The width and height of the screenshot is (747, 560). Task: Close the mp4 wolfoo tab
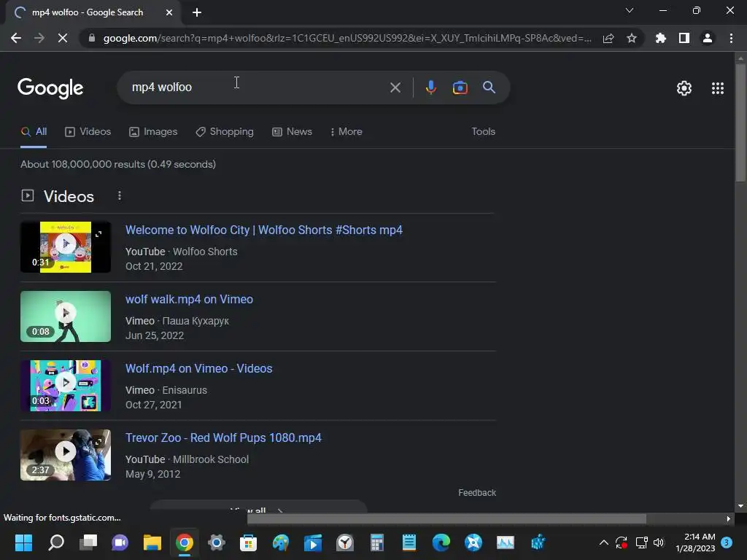(169, 12)
